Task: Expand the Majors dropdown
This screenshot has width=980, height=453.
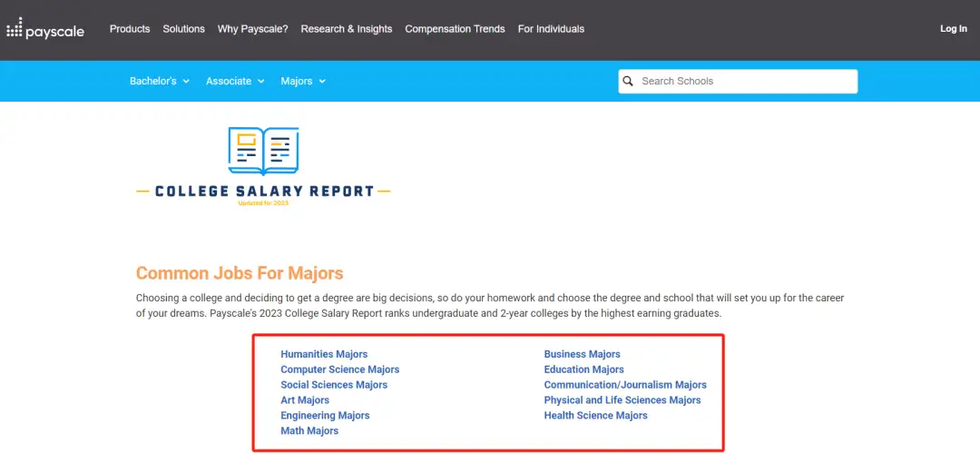Action: (303, 82)
